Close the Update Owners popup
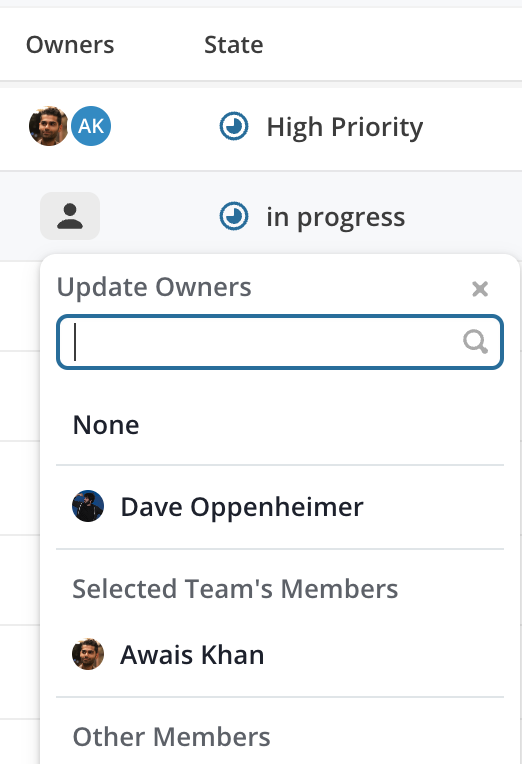The image size is (522, 764). tap(480, 288)
